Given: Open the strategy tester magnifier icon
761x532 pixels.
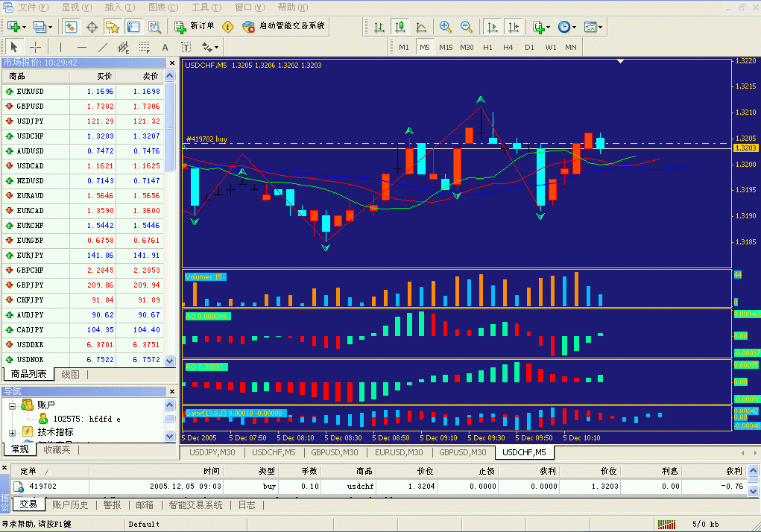Looking at the screenshot, I should tap(154, 27).
